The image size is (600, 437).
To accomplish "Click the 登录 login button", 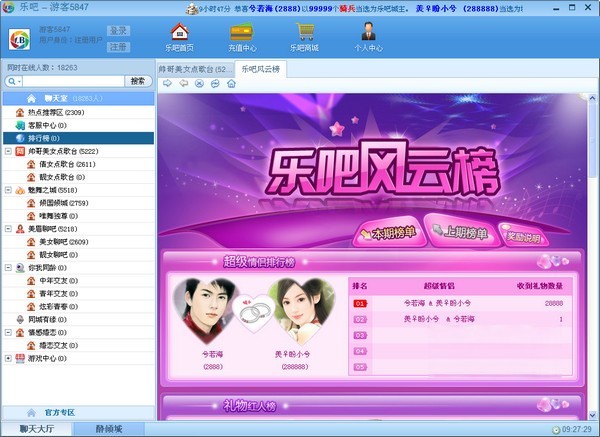I will pyautogui.click(x=118, y=31).
